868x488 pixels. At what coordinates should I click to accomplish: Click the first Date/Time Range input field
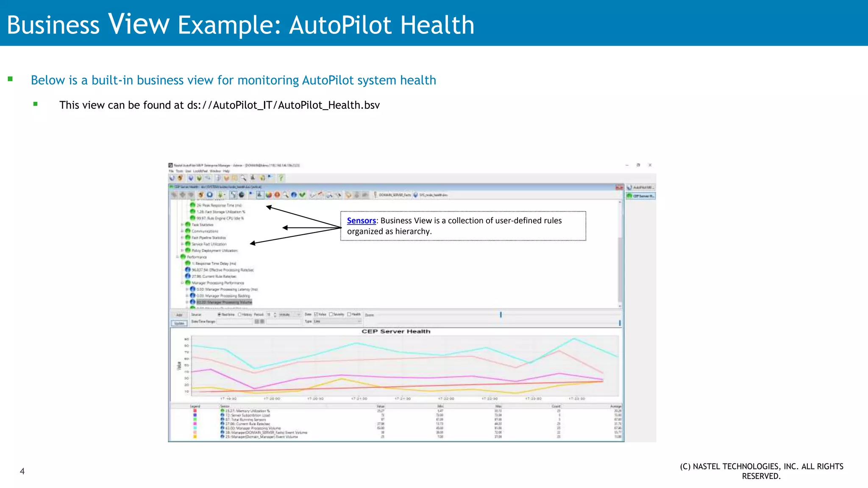click(x=235, y=322)
